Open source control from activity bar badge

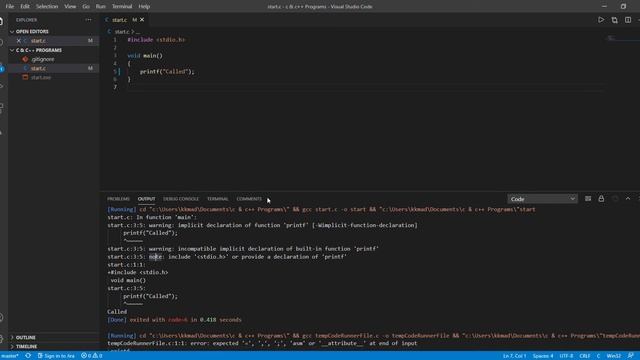pyautogui.click(x=2, y=69)
